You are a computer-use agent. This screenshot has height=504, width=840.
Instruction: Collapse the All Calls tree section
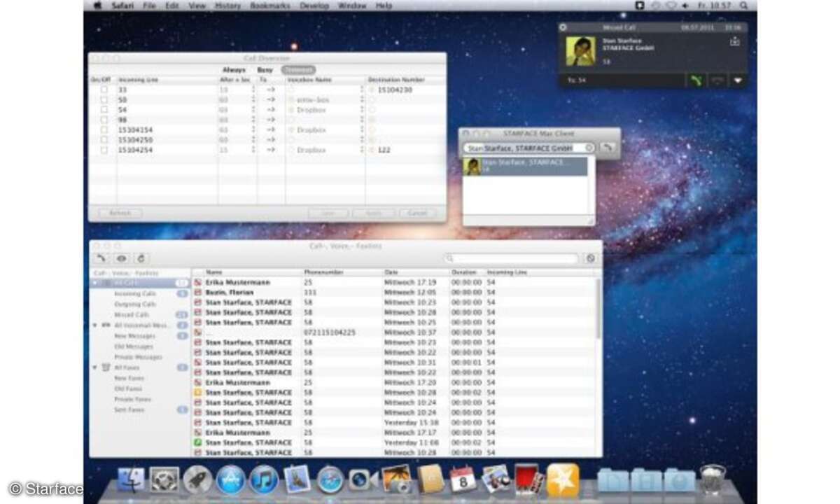tap(95, 283)
